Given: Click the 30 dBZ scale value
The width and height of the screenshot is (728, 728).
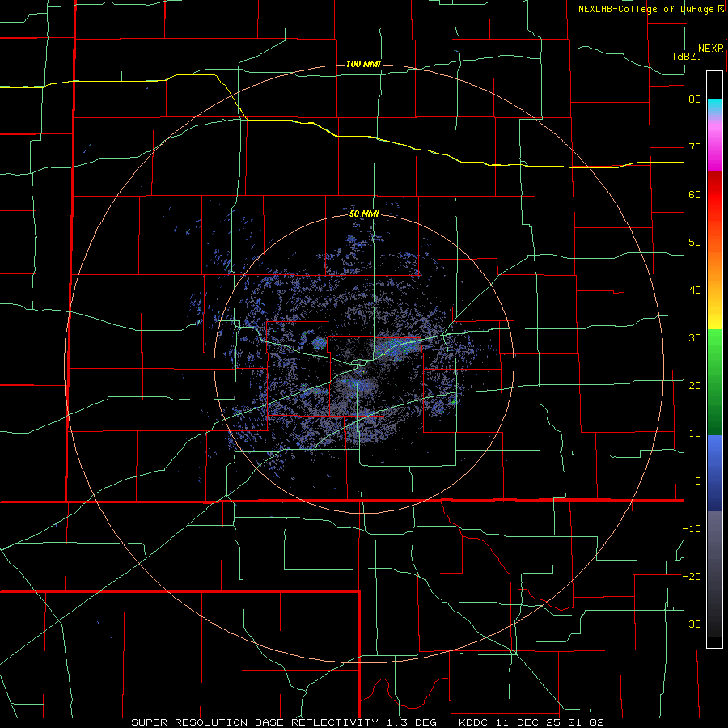Looking at the screenshot, I should [x=695, y=338].
